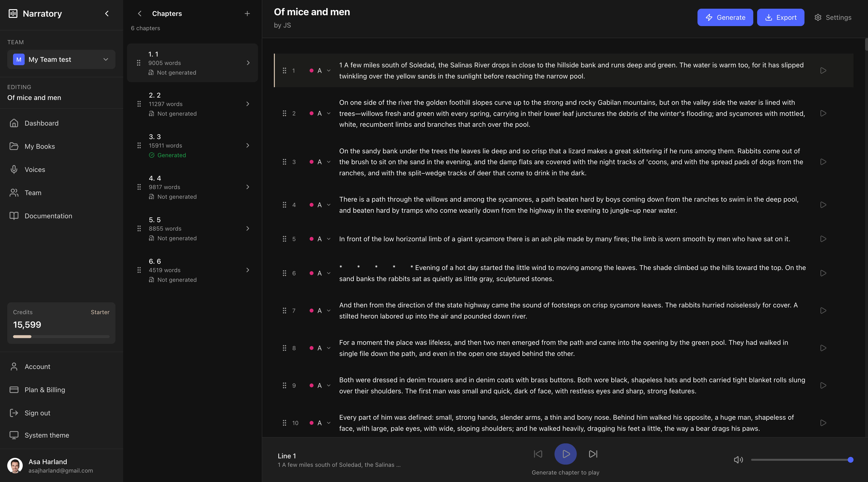The height and width of the screenshot is (482, 868).
Task: Click the text of line 5 to edit
Action: (x=564, y=239)
